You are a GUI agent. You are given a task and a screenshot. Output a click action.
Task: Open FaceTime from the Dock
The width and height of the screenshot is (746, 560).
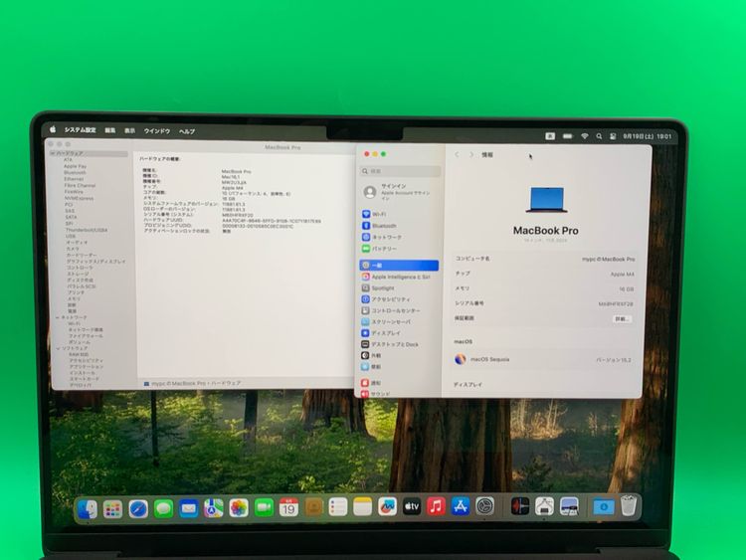pyautogui.click(x=264, y=508)
